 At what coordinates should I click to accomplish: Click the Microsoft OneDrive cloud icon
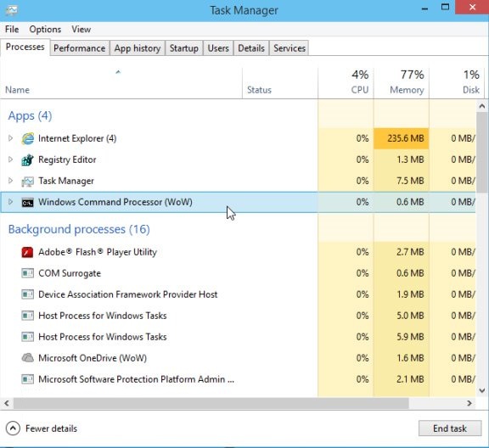(27, 358)
